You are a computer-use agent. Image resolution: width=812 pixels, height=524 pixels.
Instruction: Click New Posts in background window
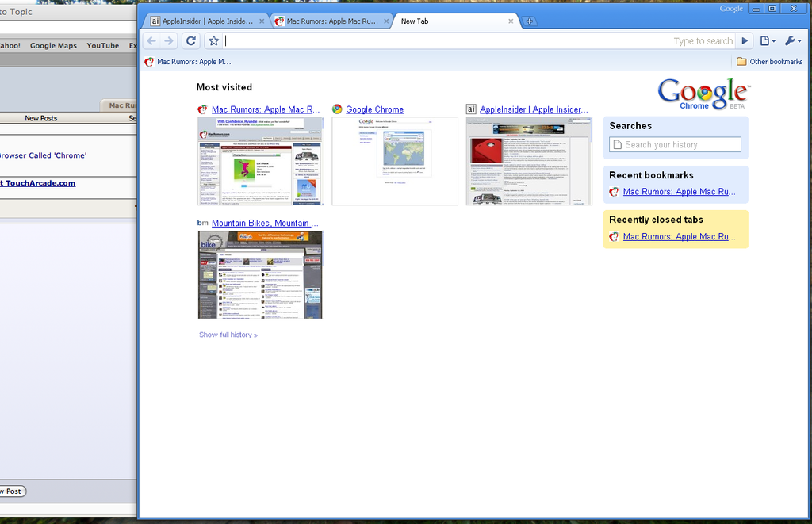point(41,118)
